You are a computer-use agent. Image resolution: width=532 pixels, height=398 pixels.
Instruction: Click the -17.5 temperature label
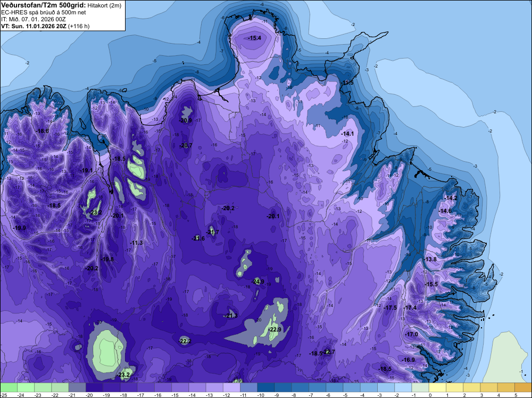[x=390, y=308]
